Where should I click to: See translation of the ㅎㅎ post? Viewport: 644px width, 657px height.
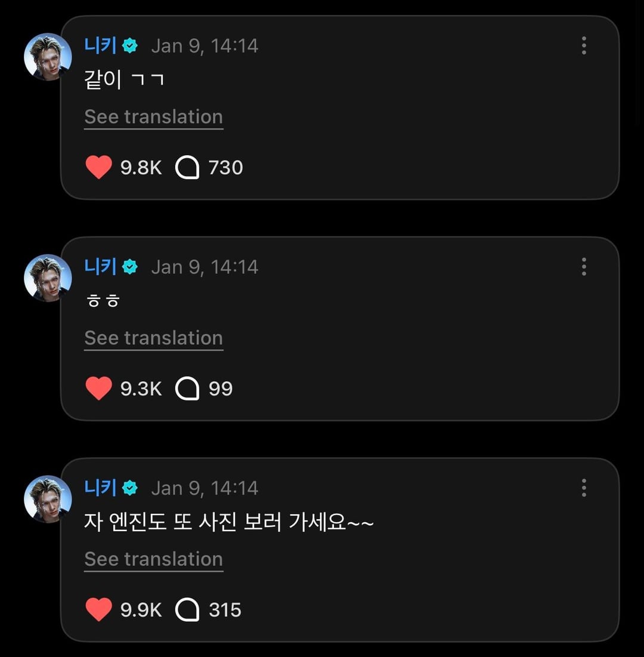[x=154, y=338]
